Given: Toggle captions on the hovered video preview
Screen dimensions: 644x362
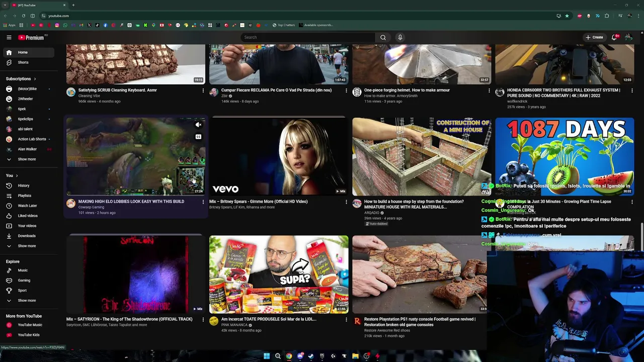Looking at the screenshot, I should coord(198,137).
